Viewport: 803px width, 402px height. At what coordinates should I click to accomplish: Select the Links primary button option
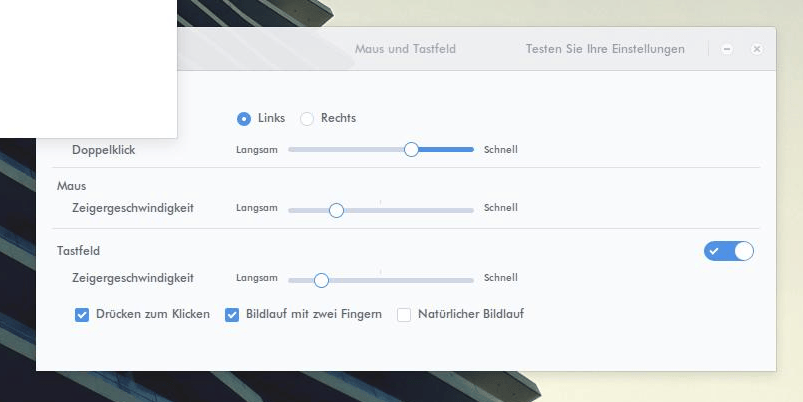click(244, 118)
